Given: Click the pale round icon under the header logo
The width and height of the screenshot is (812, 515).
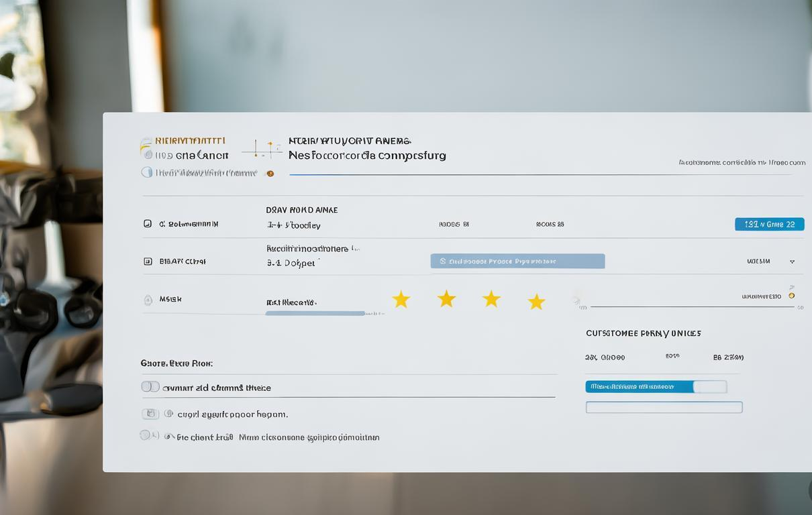Looking at the screenshot, I should click(147, 172).
